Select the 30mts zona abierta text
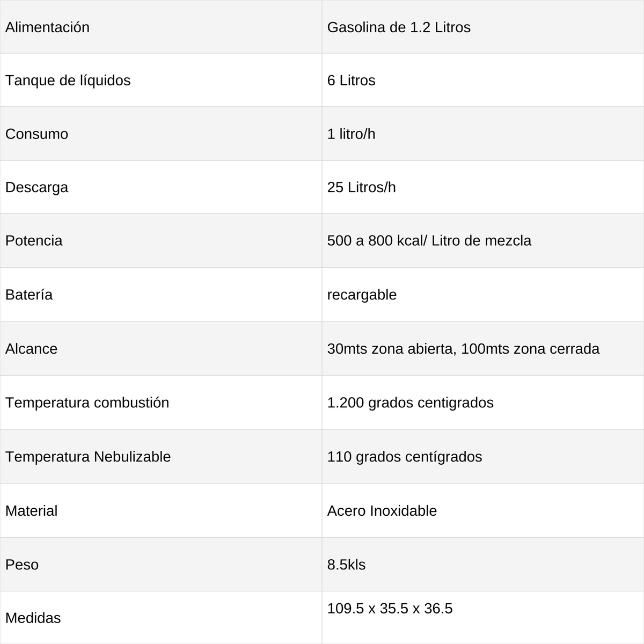The image size is (644, 644). click(x=391, y=349)
